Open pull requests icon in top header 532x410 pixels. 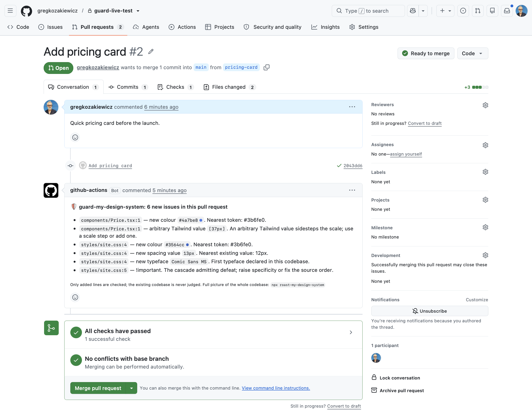tap(477, 11)
